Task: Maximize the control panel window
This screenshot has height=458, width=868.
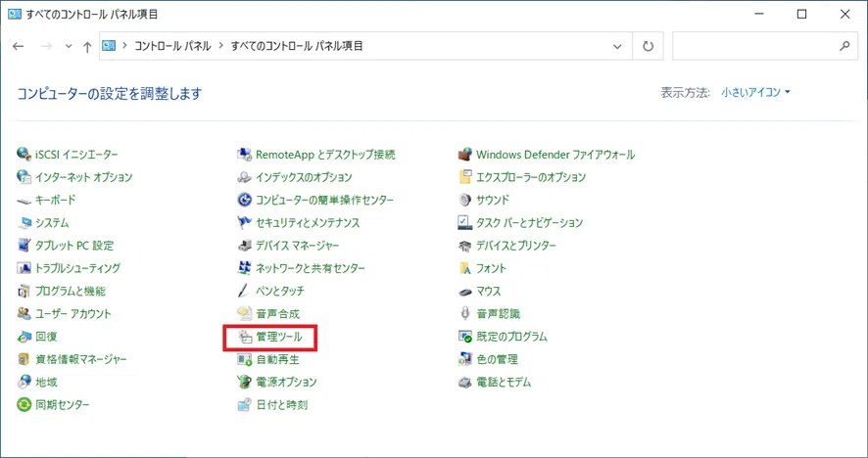Action: click(x=801, y=15)
